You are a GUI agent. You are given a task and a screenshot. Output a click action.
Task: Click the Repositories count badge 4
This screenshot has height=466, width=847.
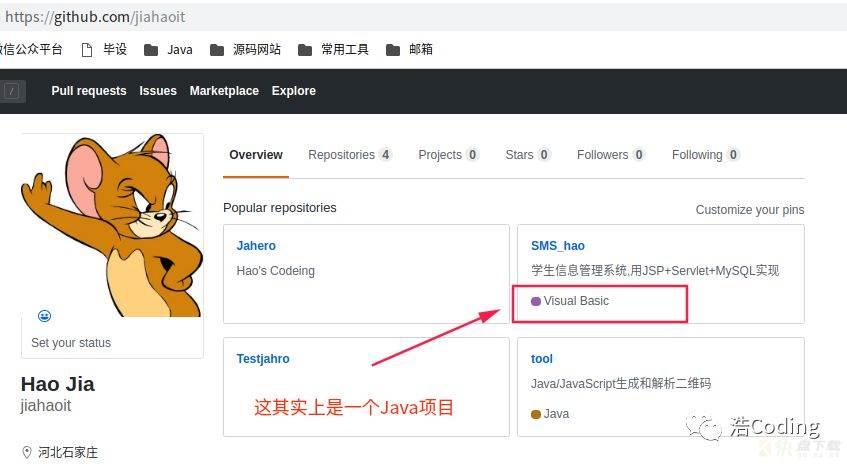pyautogui.click(x=385, y=155)
